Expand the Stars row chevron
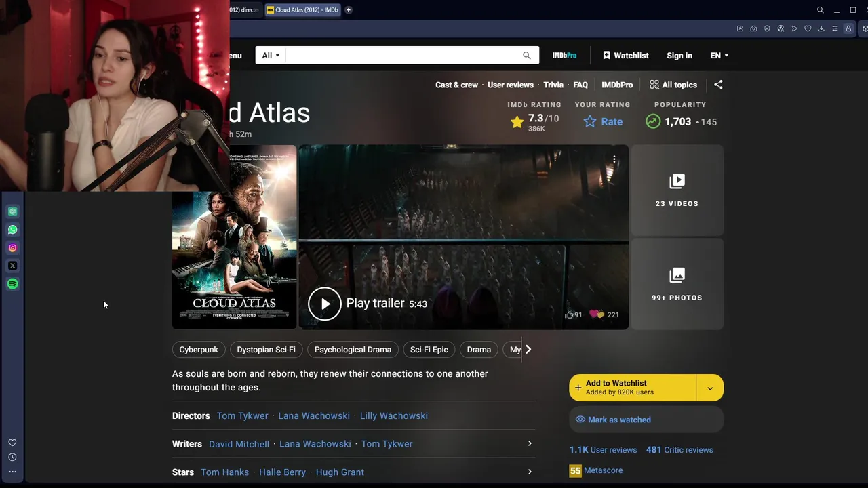Screen dimensions: 868x488 coord(530,472)
